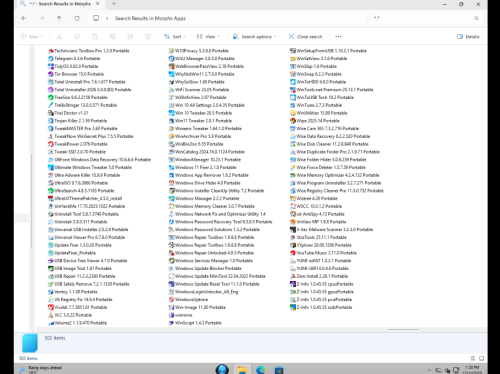The image size is (500, 374).
Task: Click Close search button
Action: [x=305, y=37]
